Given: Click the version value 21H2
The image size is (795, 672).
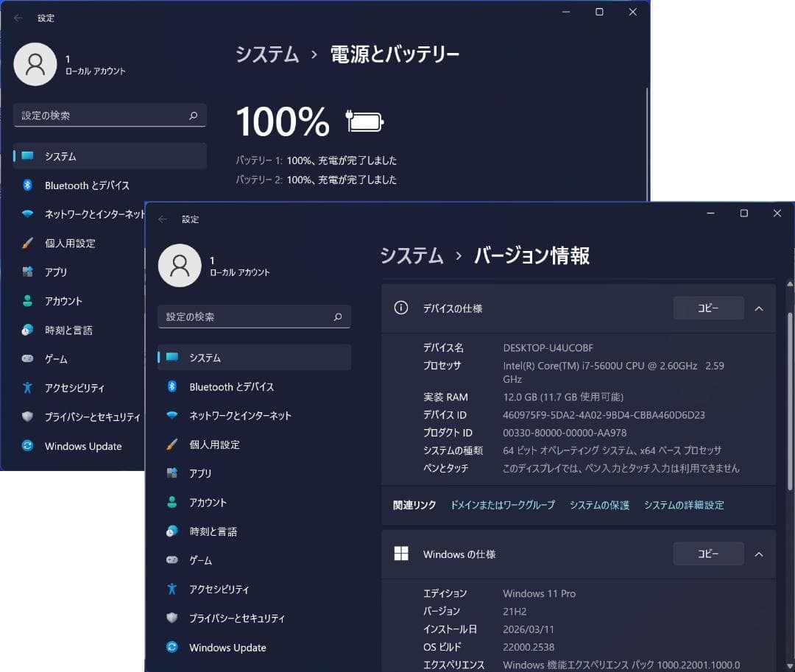Looking at the screenshot, I should tap(514, 611).
